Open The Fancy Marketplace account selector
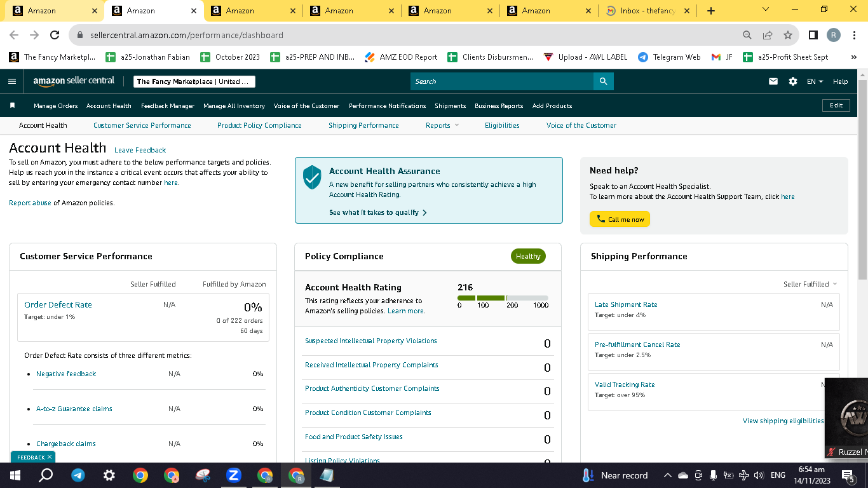 194,81
